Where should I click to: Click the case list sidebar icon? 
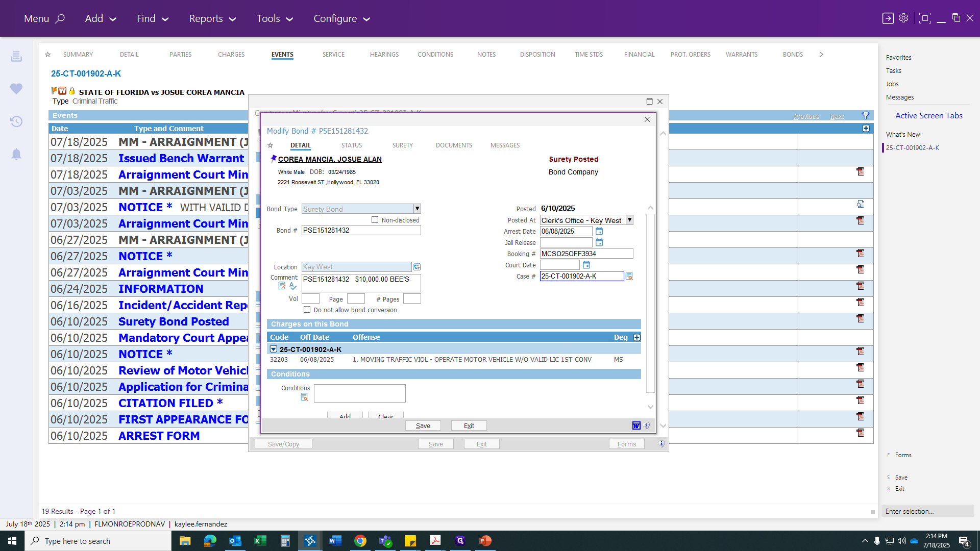(16, 56)
